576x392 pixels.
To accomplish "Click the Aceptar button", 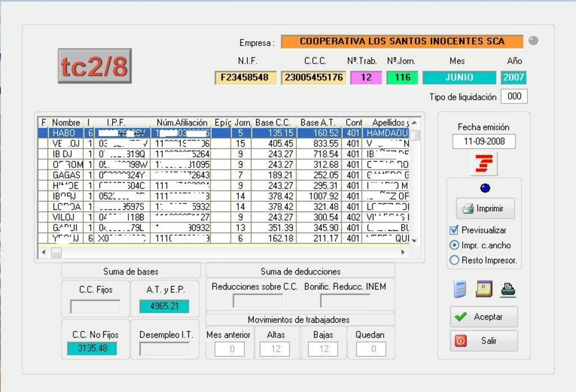I will point(484,317).
